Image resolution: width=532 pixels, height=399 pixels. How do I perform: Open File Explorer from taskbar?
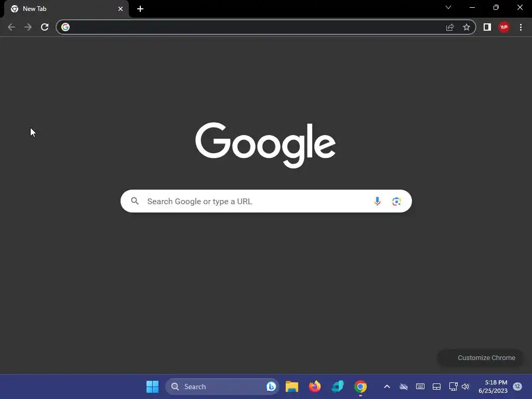(292, 387)
